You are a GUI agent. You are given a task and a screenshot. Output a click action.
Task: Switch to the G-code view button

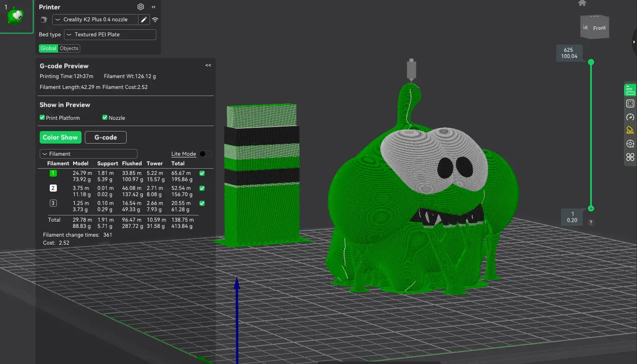(106, 137)
